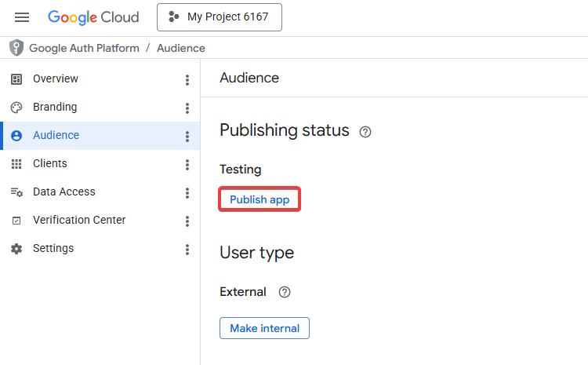Open Settings in the sidebar

(53, 248)
